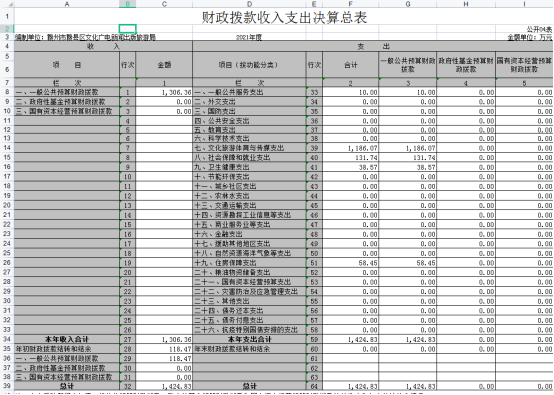Click the select-all corner box
554x395 pixels.
click(7, 4)
